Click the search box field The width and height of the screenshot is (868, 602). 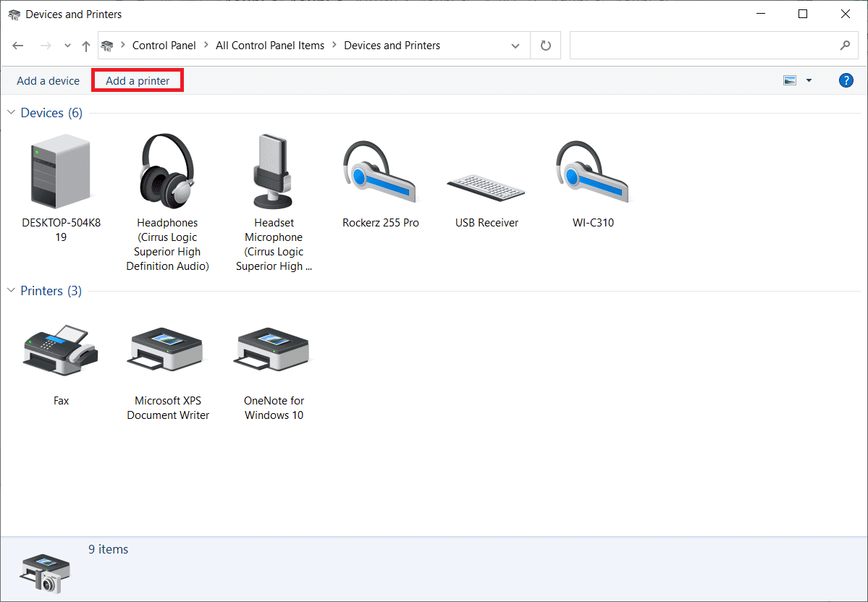click(x=702, y=46)
